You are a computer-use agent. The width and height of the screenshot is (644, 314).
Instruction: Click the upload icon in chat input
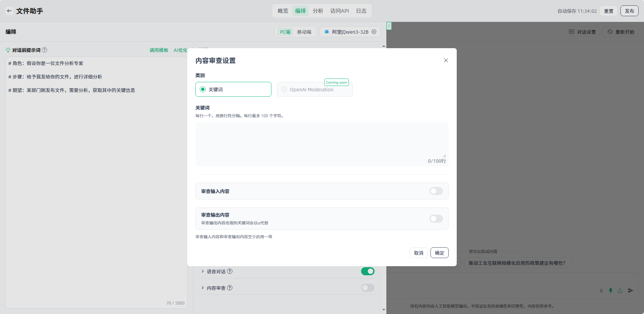[x=620, y=290]
